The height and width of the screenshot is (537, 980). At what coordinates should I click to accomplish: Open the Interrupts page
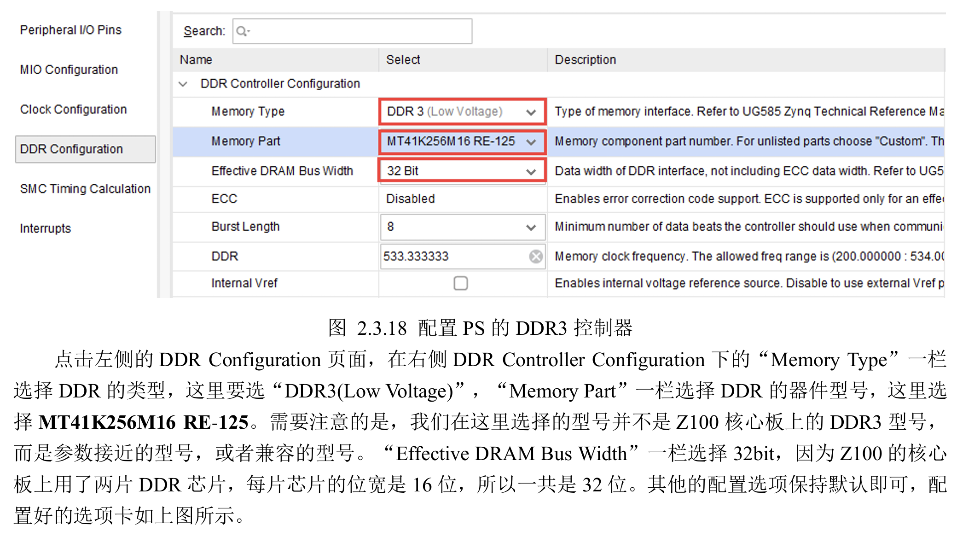pyautogui.click(x=45, y=228)
